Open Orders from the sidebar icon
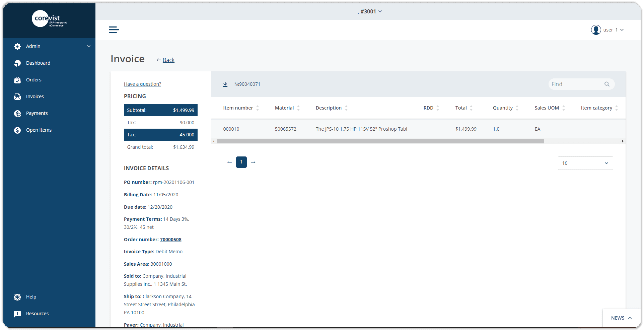This screenshot has width=644, height=331. click(x=17, y=80)
